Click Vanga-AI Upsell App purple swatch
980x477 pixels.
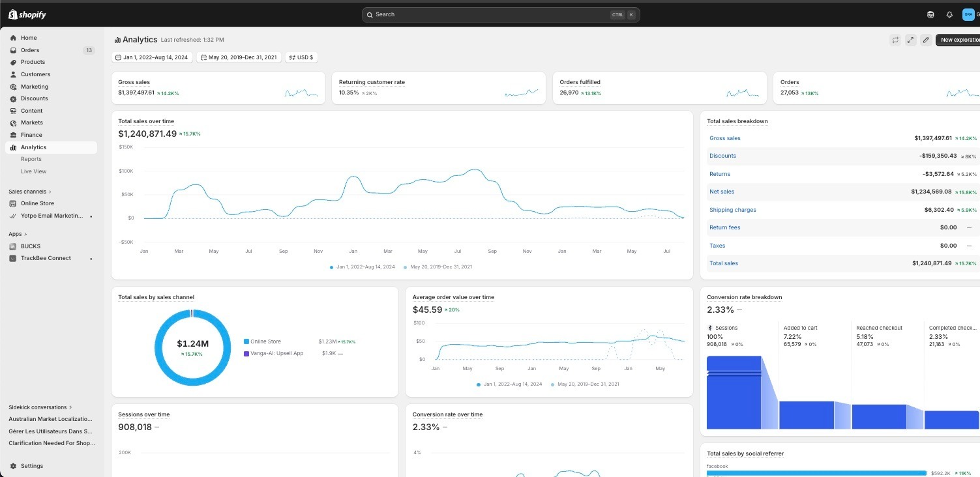246,353
